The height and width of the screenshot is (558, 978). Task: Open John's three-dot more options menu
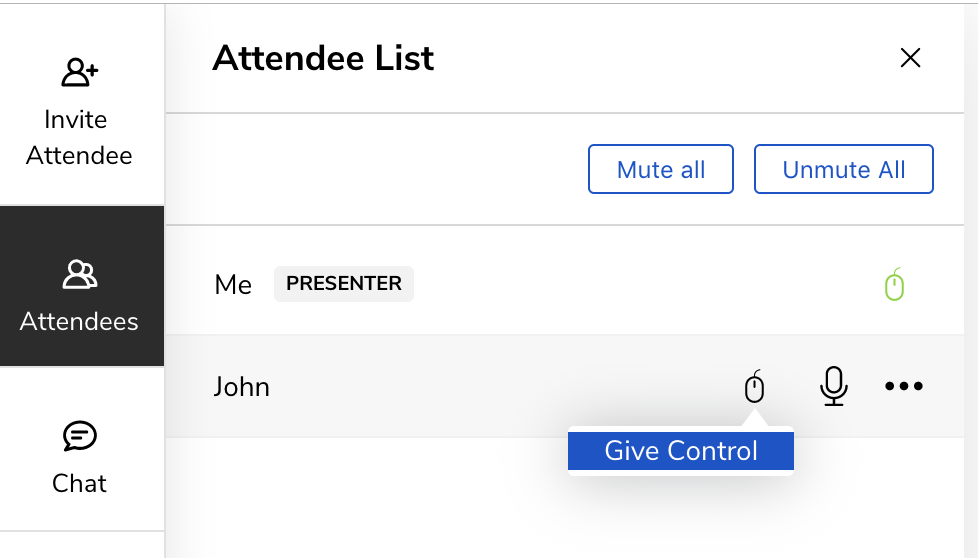pos(904,387)
